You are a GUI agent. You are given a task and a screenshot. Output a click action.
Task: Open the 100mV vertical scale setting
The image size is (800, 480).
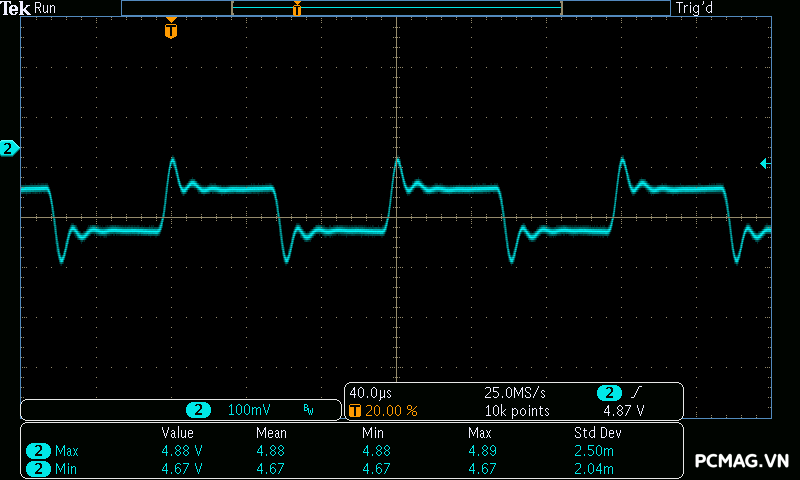coord(248,410)
